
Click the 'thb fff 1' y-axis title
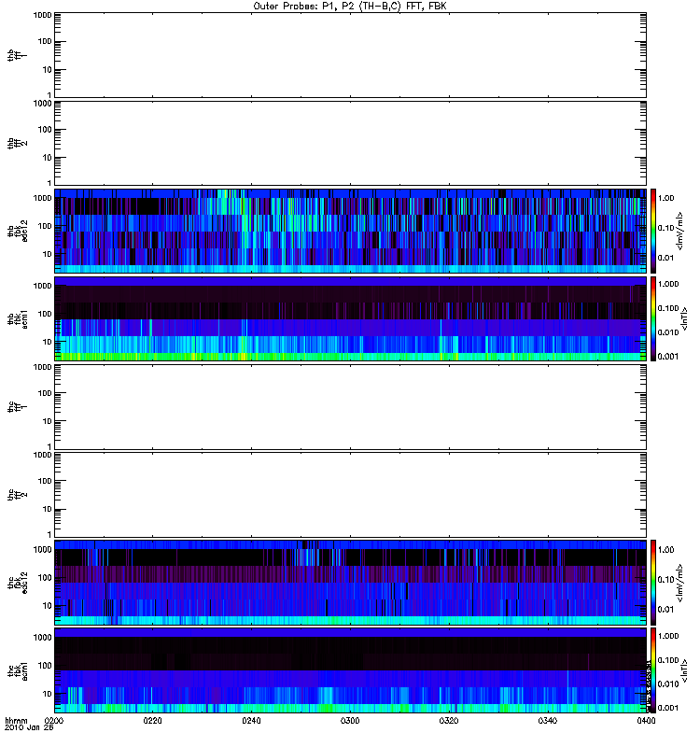tap(17, 55)
